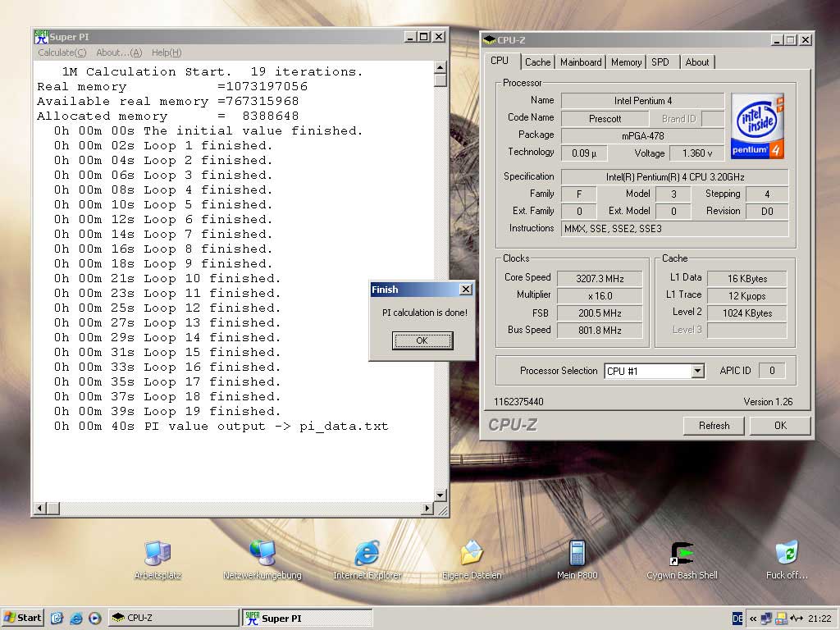Click the Intel Inside Pentium 4 logo

(x=757, y=126)
